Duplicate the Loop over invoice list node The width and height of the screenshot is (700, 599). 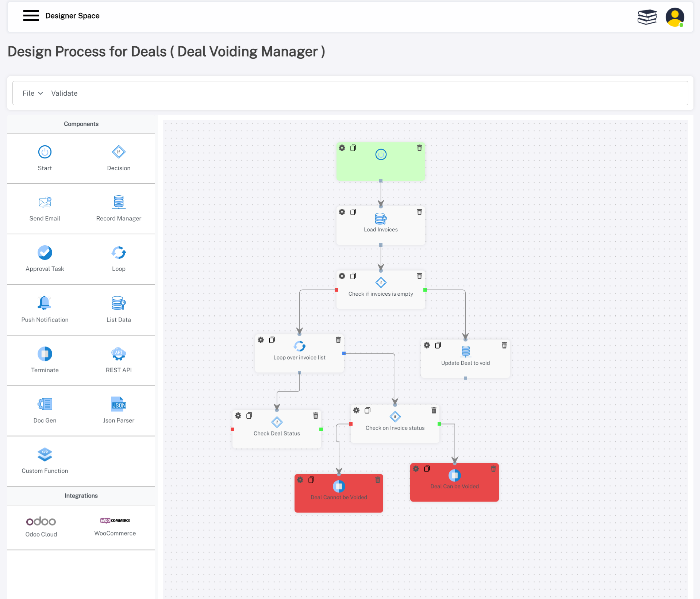click(272, 340)
